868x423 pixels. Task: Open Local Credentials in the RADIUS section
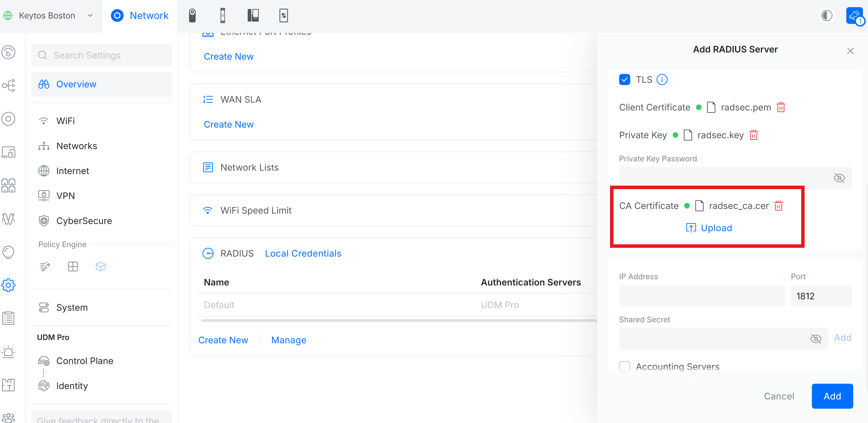click(303, 253)
